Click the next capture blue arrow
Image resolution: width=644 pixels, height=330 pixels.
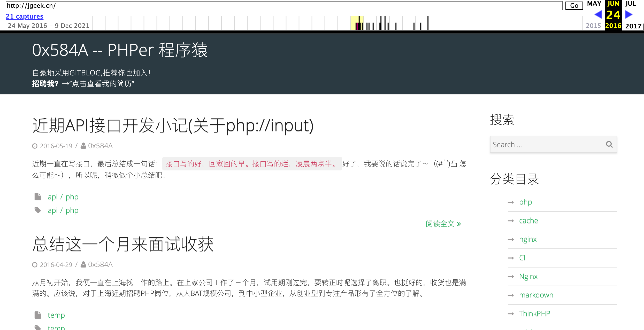tap(629, 14)
